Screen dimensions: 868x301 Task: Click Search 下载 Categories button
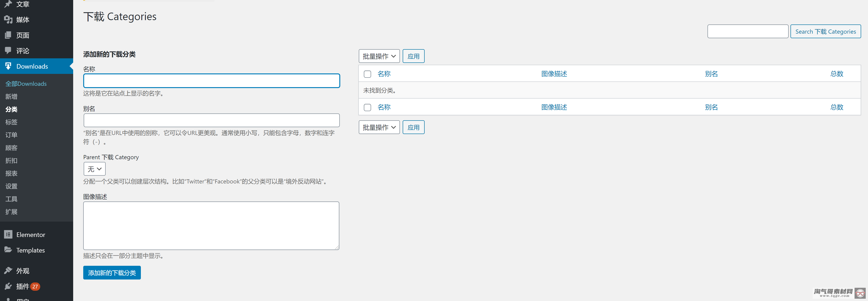coord(825,31)
